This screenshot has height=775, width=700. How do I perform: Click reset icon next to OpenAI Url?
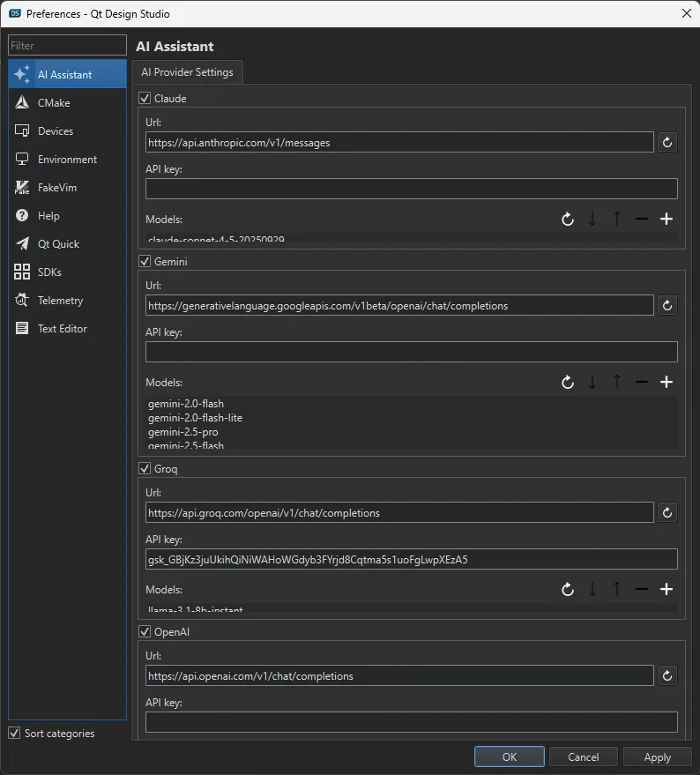click(666, 675)
